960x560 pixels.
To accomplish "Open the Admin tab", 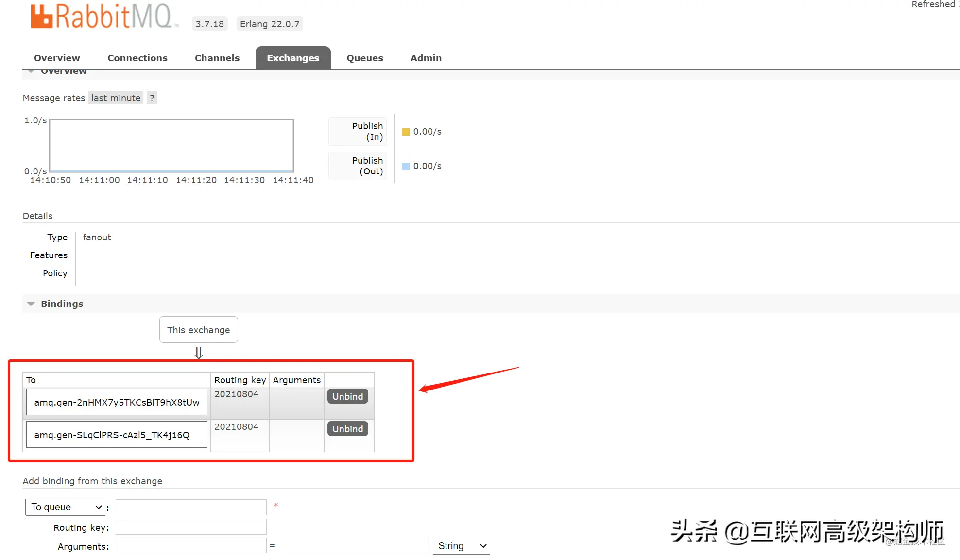I will pyautogui.click(x=426, y=58).
